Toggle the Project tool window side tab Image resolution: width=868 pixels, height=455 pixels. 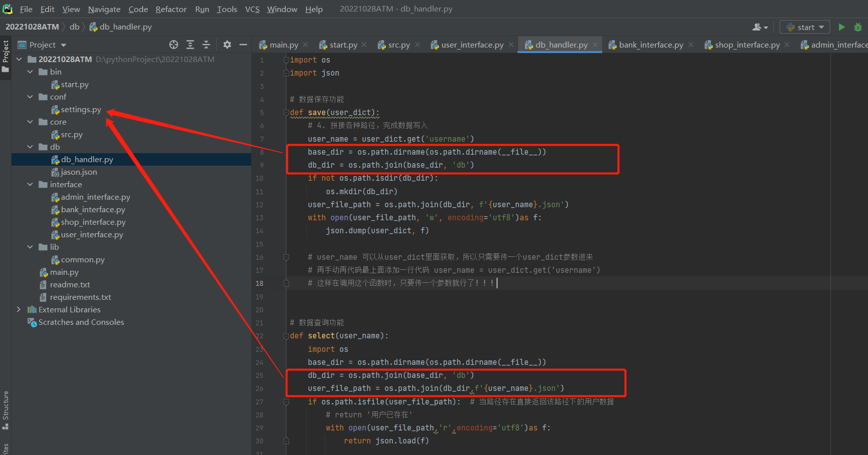click(6, 56)
